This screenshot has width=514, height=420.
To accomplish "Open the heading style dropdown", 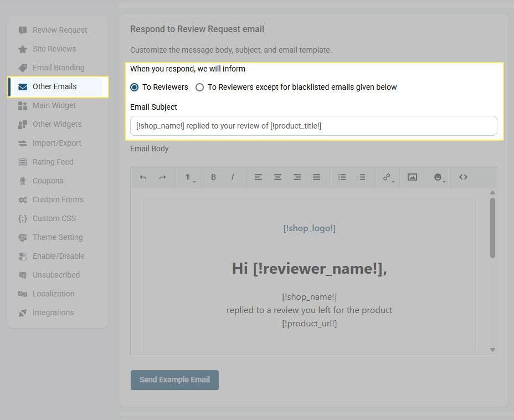I will click(188, 177).
